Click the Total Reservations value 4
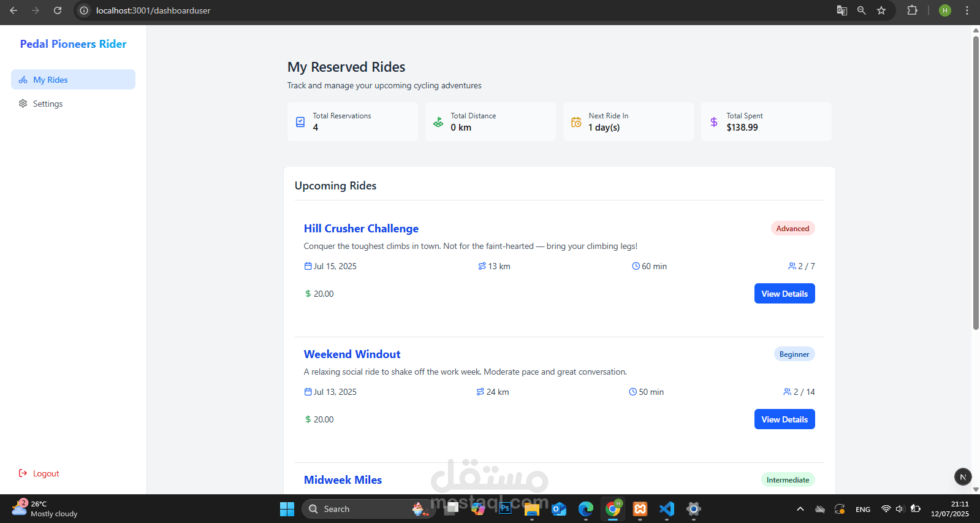 coord(316,128)
